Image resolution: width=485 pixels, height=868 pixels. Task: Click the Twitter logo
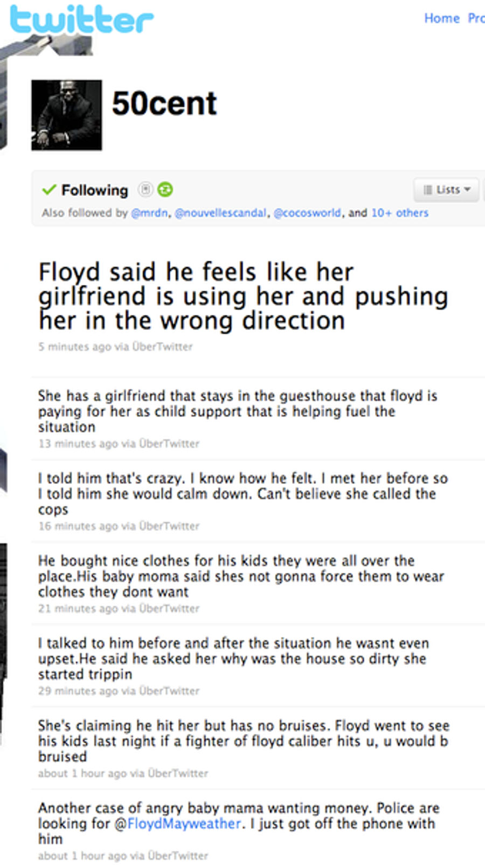81,20
